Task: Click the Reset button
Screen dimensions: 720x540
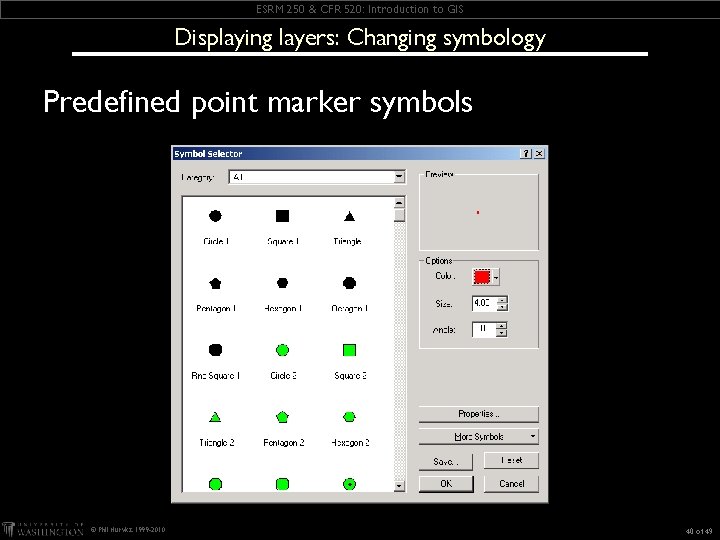Action: (x=511, y=461)
